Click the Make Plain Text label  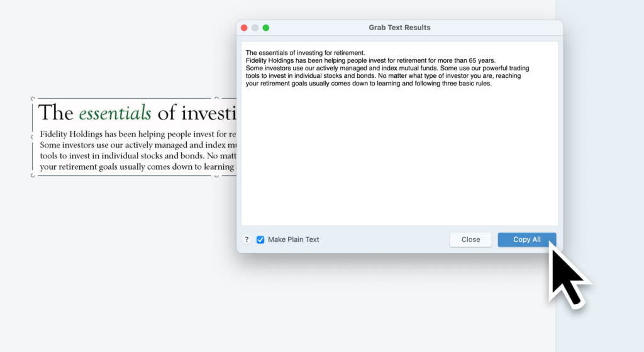(x=294, y=239)
